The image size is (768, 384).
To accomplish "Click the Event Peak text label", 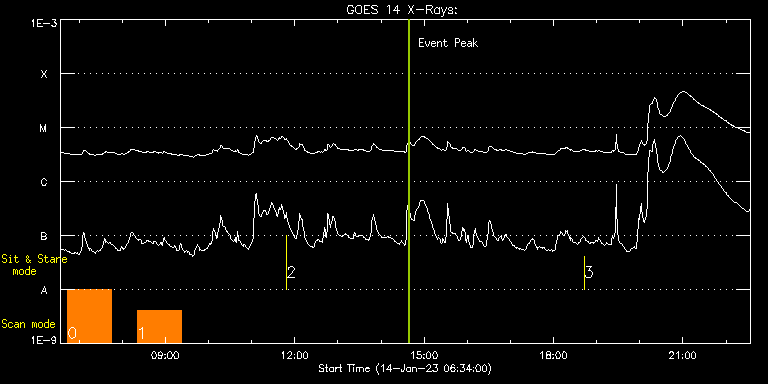I will (448, 43).
